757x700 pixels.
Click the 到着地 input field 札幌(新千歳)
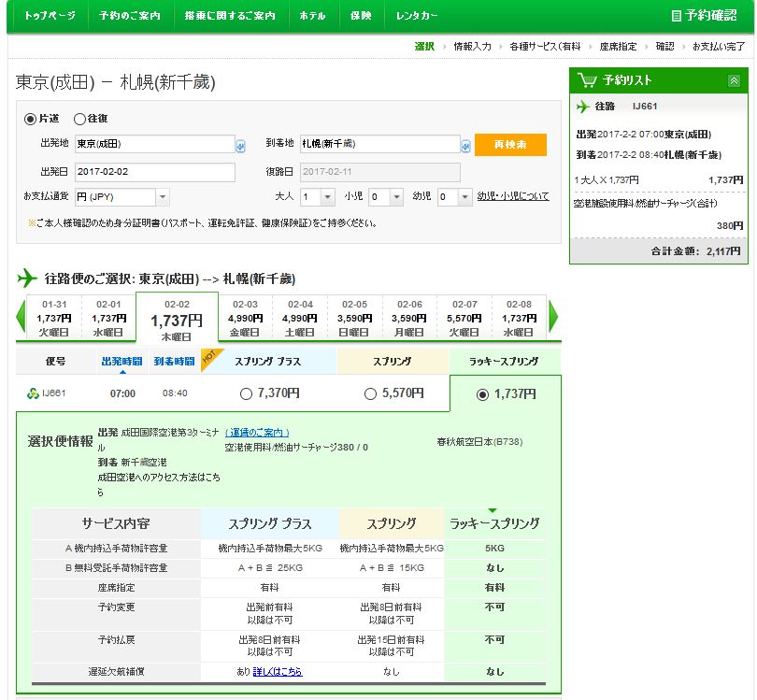pyautogui.click(x=380, y=144)
